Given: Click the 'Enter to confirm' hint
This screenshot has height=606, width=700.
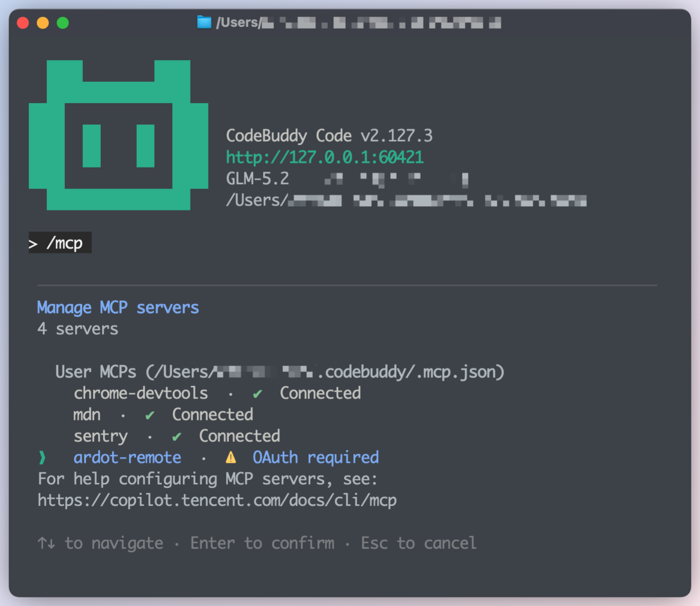Looking at the screenshot, I should coord(262,543).
